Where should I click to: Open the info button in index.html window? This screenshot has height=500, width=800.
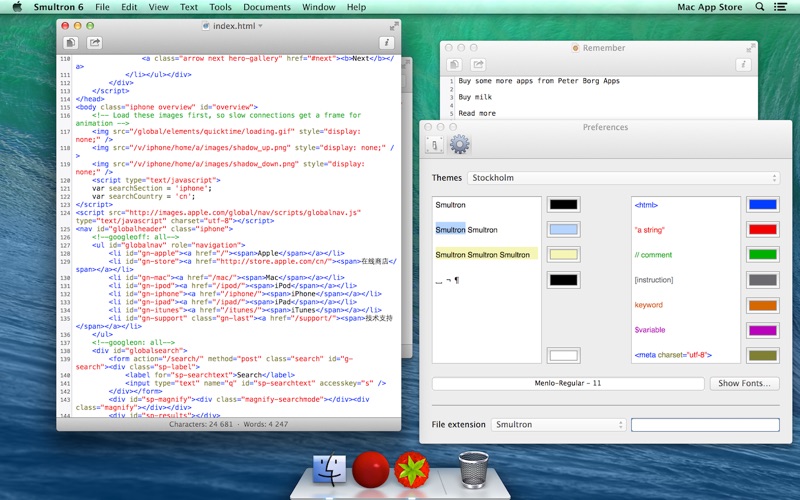tap(387, 43)
